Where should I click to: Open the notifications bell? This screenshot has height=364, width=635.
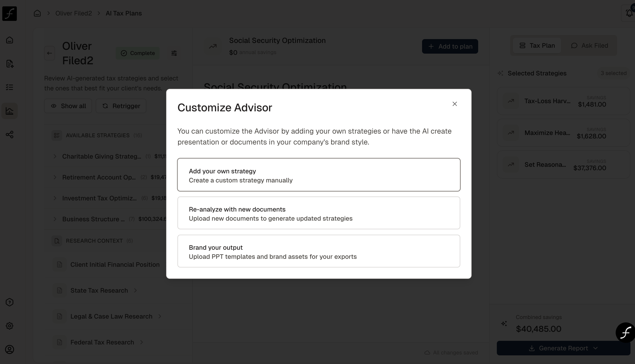point(629,13)
